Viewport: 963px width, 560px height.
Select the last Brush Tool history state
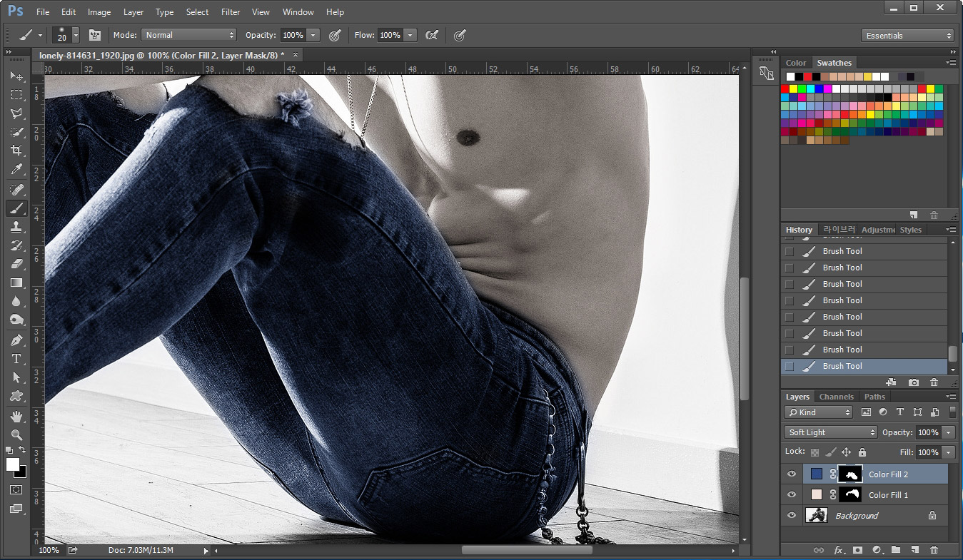pos(864,366)
